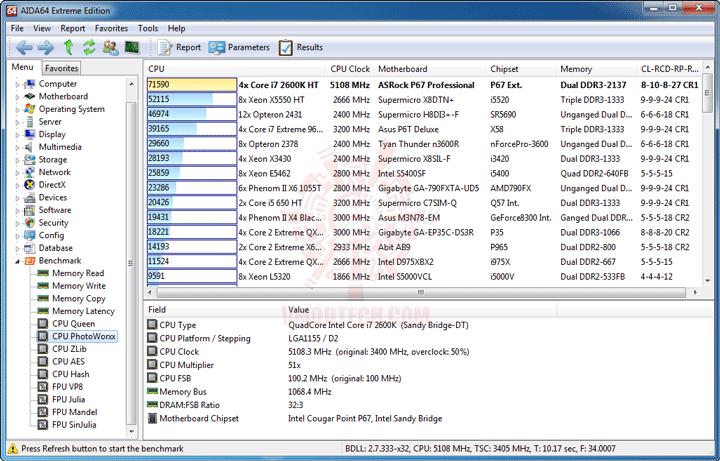
Task: Generate a Report from toolbar
Action: (179, 47)
